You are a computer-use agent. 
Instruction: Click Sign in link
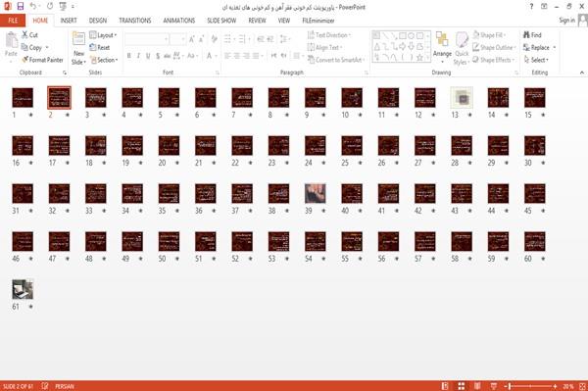(566, 21)
